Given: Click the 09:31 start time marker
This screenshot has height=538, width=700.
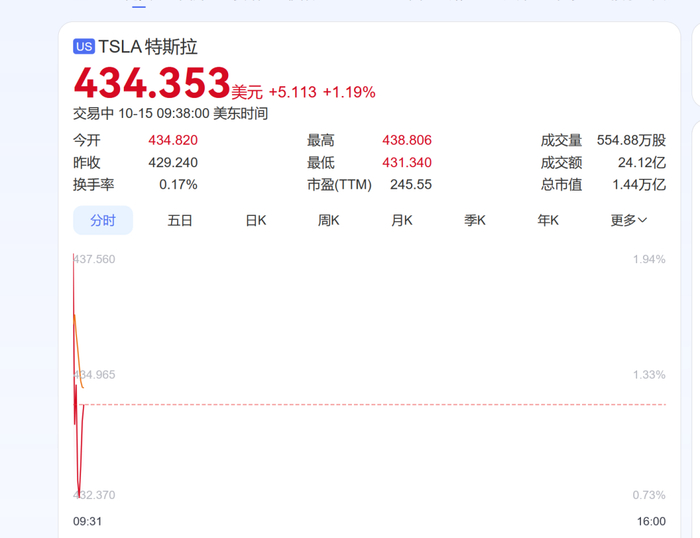Looking at the screenshot, I should pos(88,521).
